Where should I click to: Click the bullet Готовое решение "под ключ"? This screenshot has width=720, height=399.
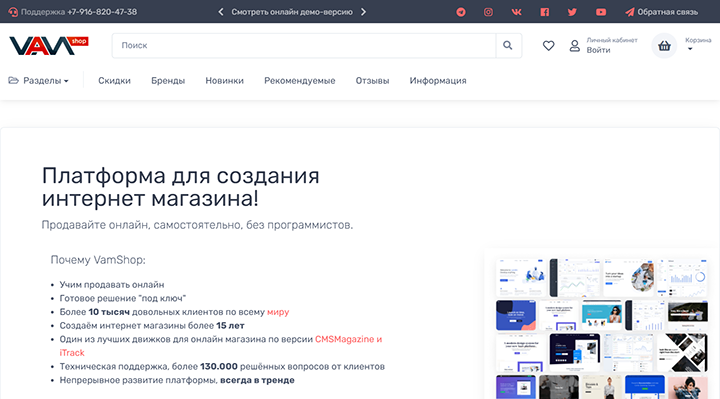123,298
